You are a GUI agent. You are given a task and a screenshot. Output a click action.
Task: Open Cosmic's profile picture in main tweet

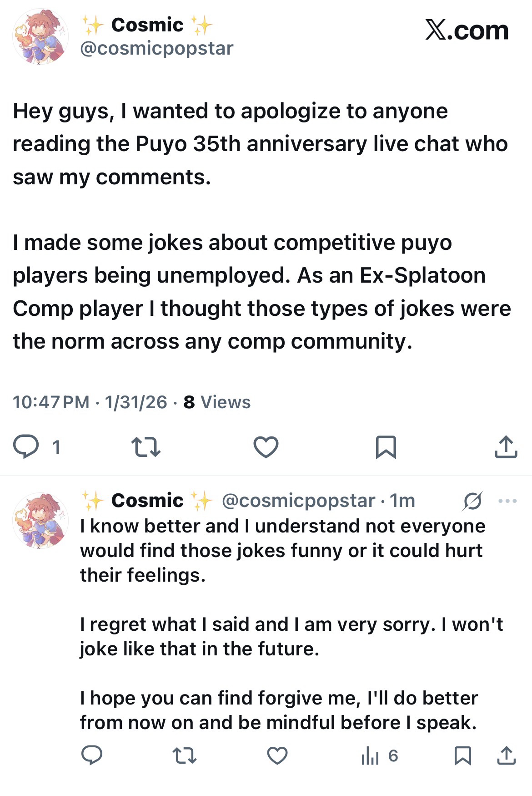click(40, 36)
